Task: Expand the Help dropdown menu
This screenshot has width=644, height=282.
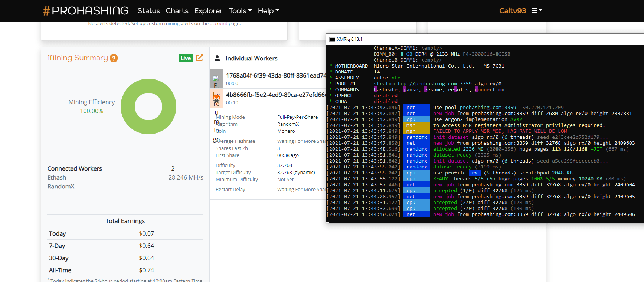Action: (268, 11)
